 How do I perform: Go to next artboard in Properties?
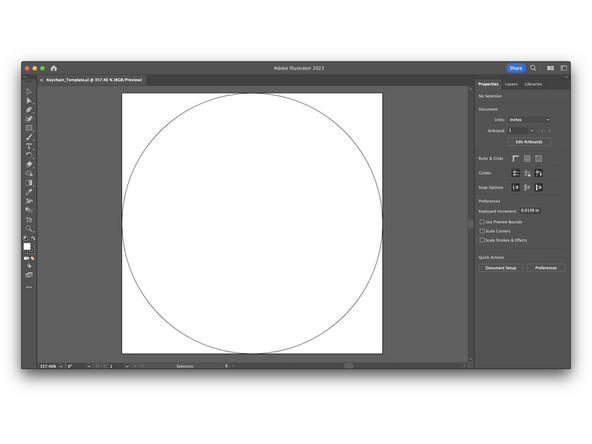click(549, 131)
